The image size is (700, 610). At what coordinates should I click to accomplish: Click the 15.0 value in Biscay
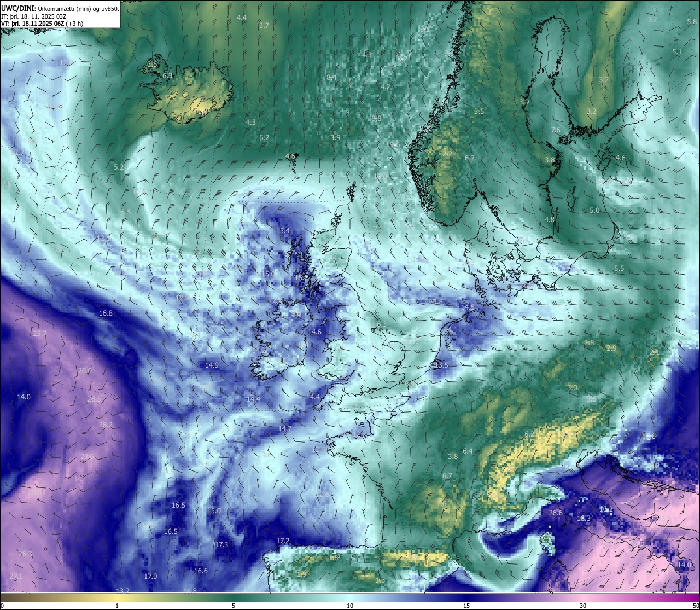coord(214,511)
